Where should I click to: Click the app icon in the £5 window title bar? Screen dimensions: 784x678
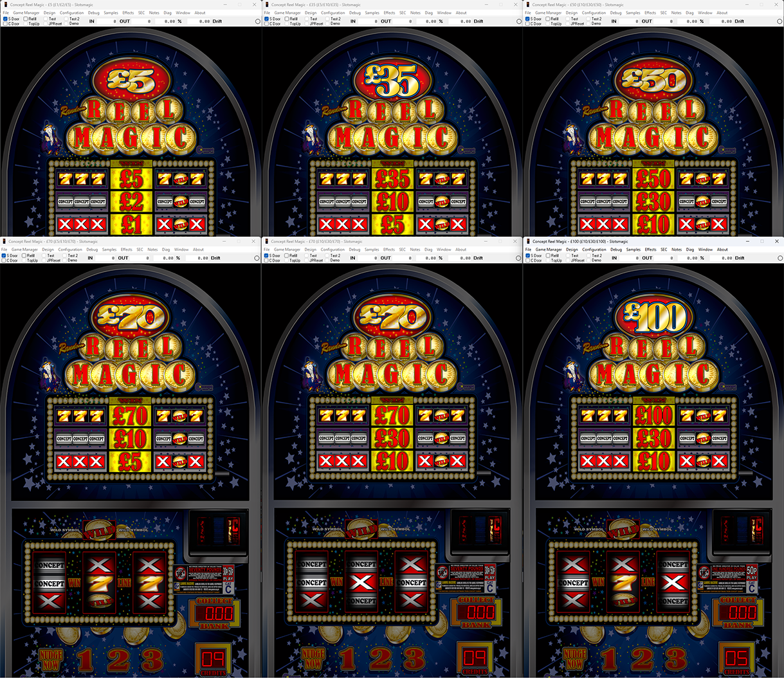pyautogui.click(x=5, y=5)
